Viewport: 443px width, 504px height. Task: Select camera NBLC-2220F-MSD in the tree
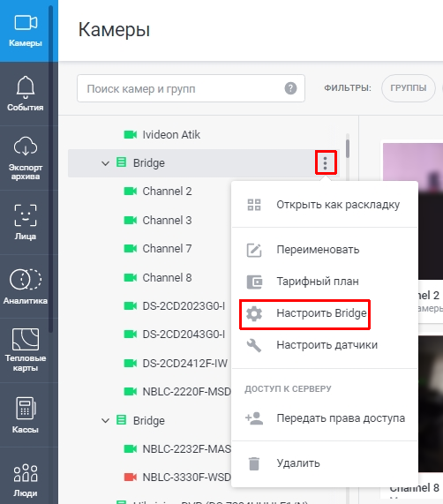[186, 392]
